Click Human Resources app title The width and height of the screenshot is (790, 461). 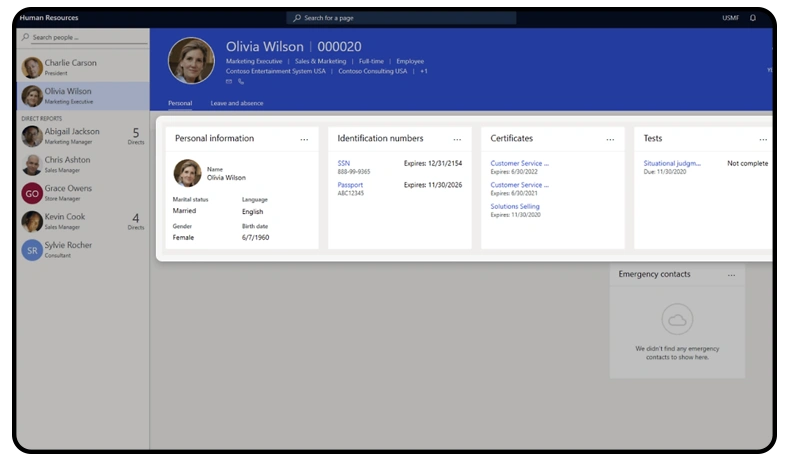49,18
